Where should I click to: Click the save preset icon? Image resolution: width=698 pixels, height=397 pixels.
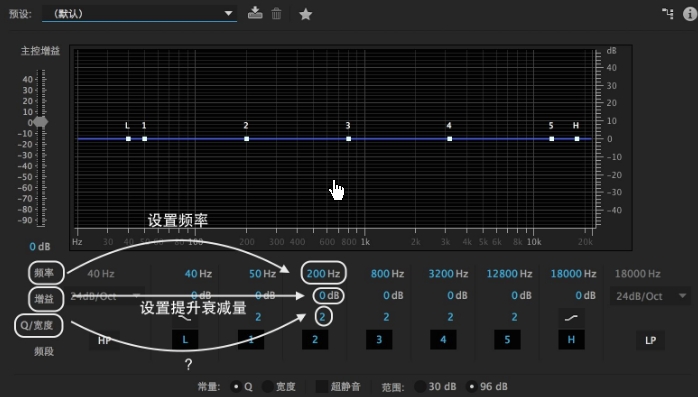[x=255, y=13]
